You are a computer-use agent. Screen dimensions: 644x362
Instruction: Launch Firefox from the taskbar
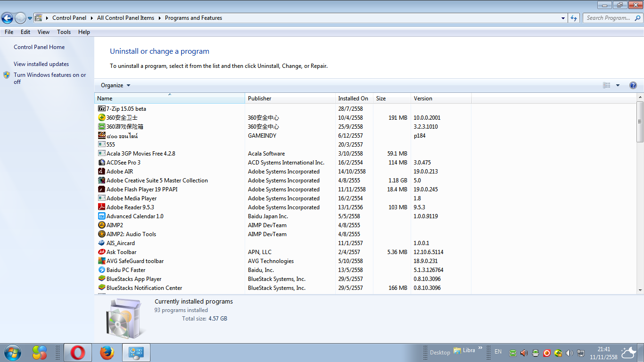pos(107,353)
